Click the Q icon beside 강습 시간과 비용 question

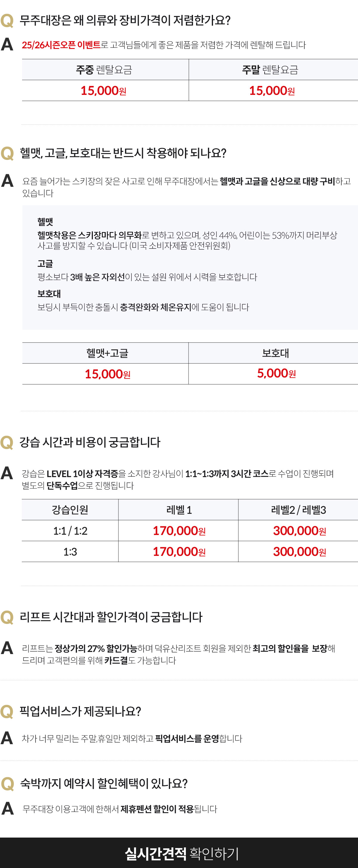click(7, 443)
